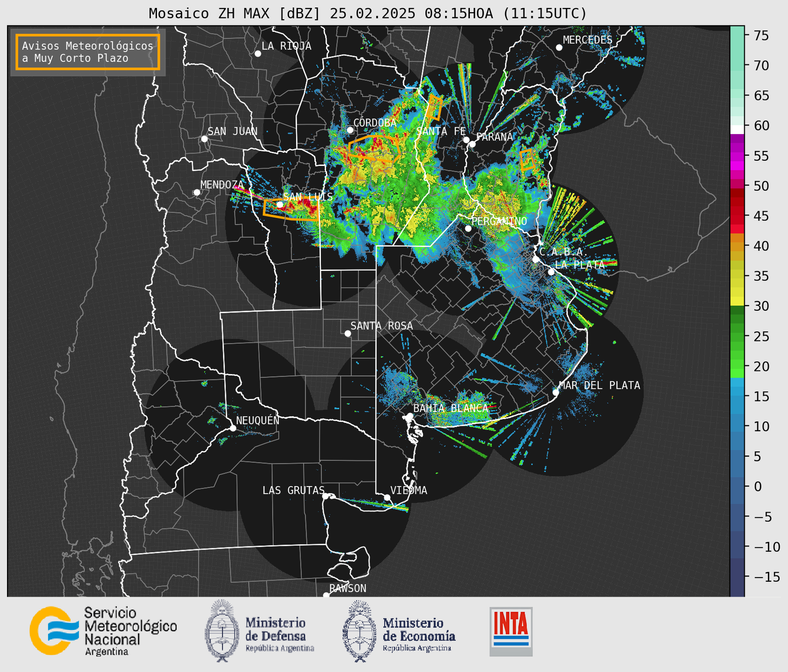Click the MENDOZA city label
The width and height of the screenshot is (788, 672).
pos(222,185)
